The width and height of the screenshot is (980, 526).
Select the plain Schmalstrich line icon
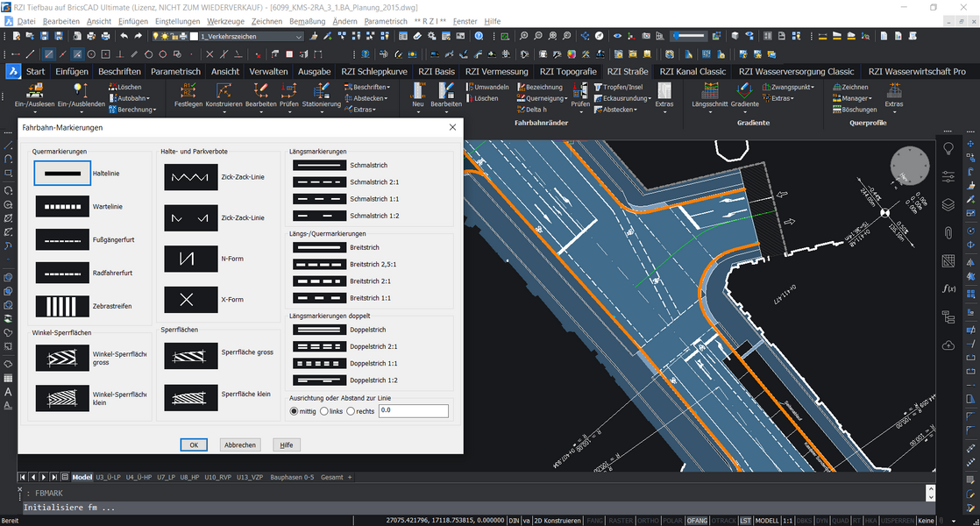(319, 166)
